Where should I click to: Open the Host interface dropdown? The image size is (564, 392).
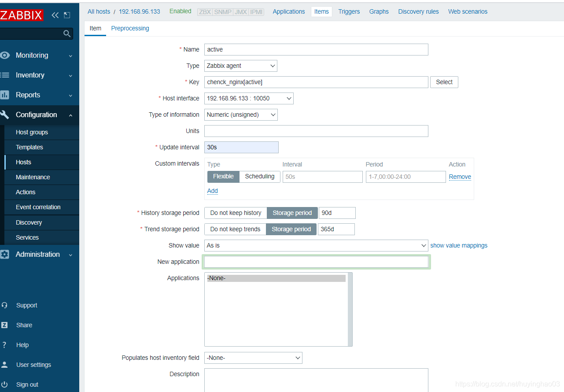(249, 98)
